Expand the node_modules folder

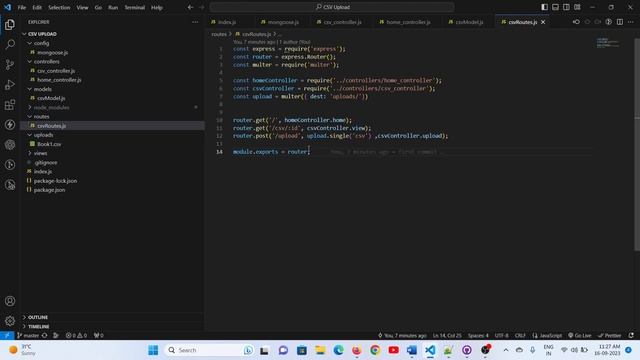point(112,107)
